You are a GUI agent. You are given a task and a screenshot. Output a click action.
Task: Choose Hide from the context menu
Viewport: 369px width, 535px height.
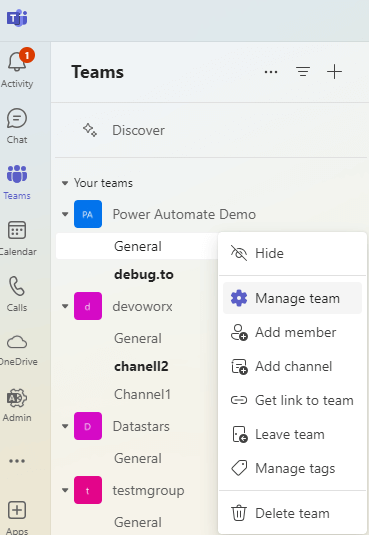(x=292, y=253)
